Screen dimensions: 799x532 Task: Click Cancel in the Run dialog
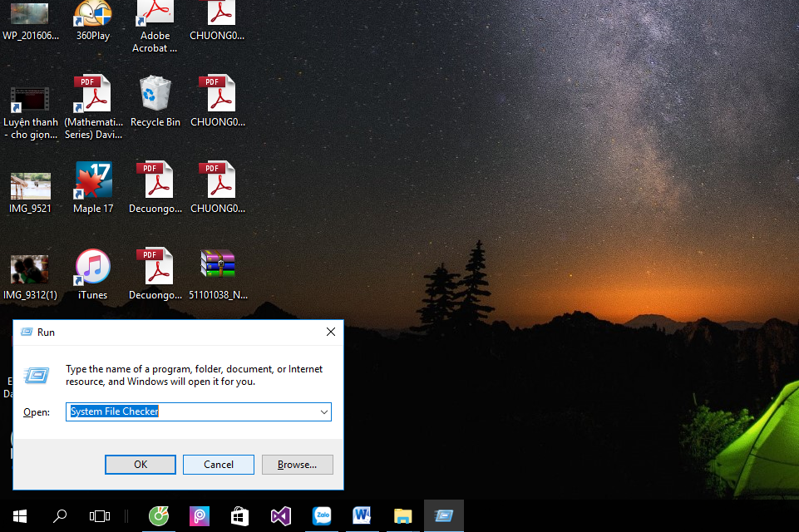point(219,465)
